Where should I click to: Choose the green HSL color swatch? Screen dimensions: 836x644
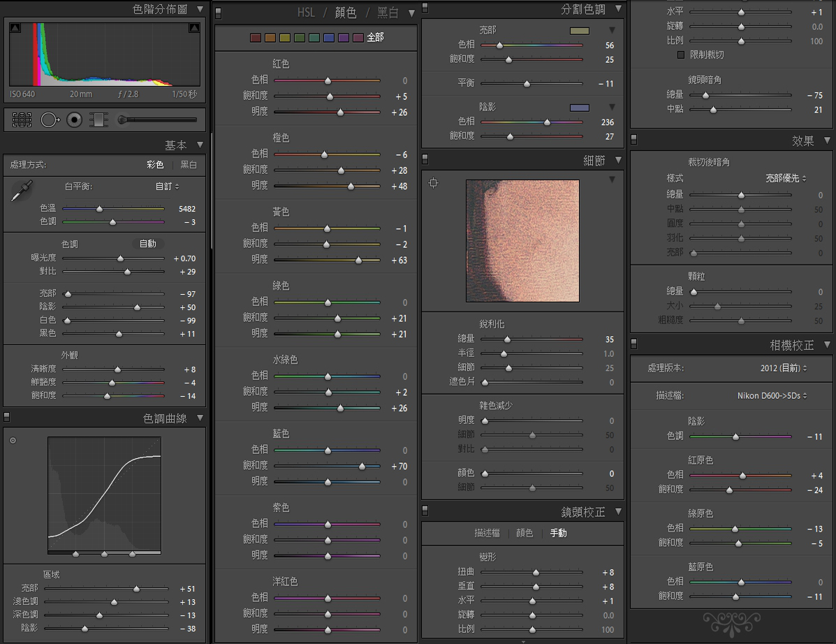click(x=300, y=38)
